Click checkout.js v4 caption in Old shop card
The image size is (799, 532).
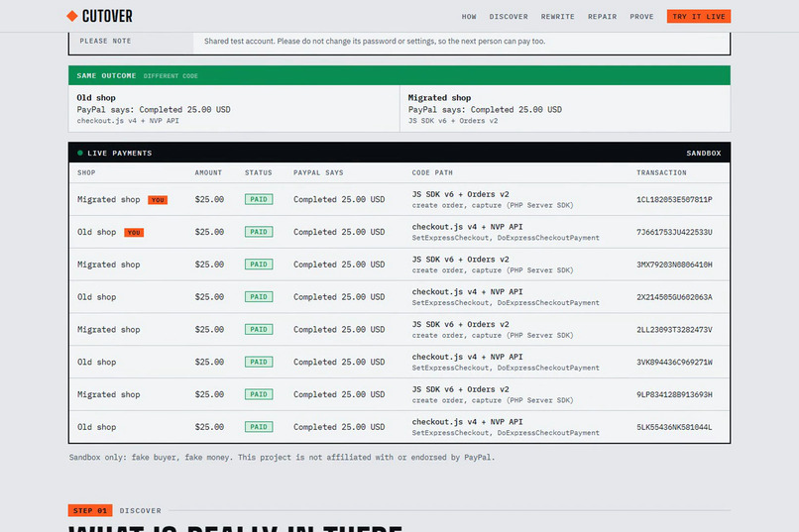[x=128, y=121]
